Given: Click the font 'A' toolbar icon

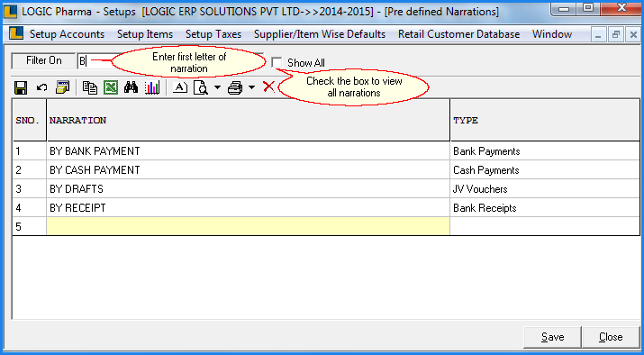Looking at the screenshot, I should (x=180, y=87).
